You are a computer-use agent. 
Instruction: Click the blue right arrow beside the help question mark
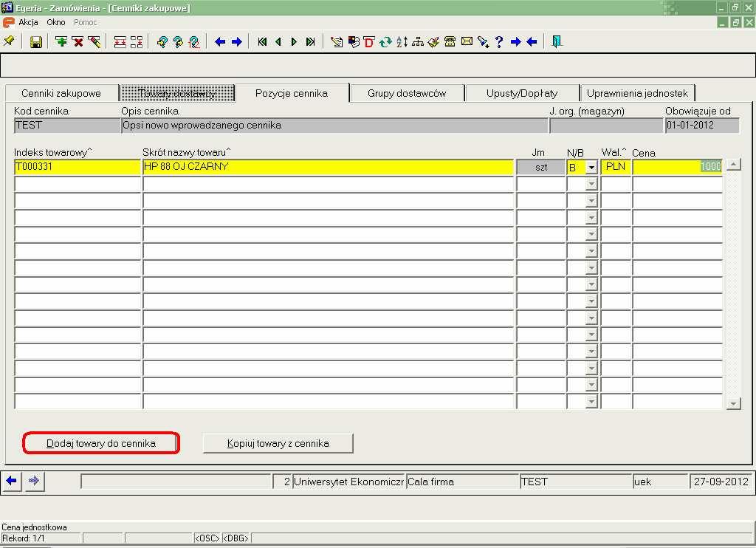click(x=515, y=42)
